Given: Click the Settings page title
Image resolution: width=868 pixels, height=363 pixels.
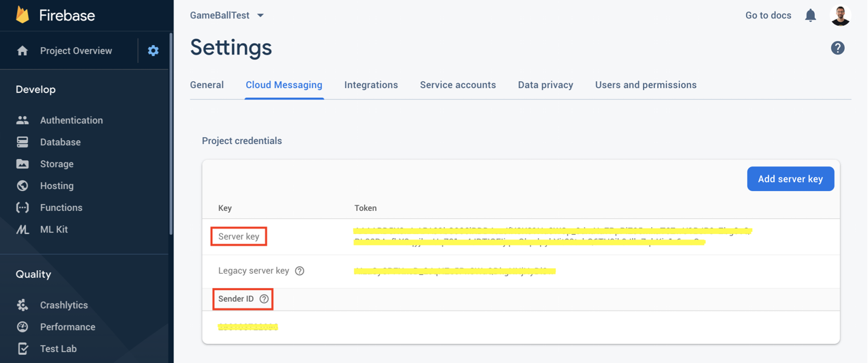Looking at the screenshot, I should point(230,47).
